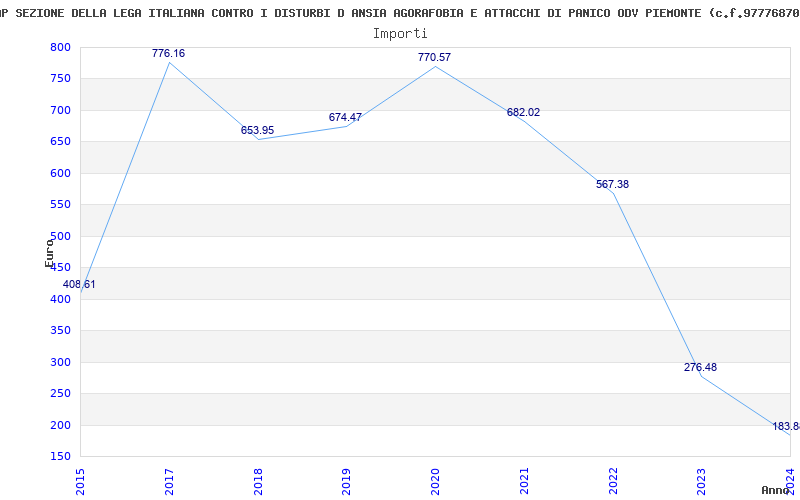Click the 200 y-axis tick label
This screenshot has width=800, height=500.
click(60, 426)
